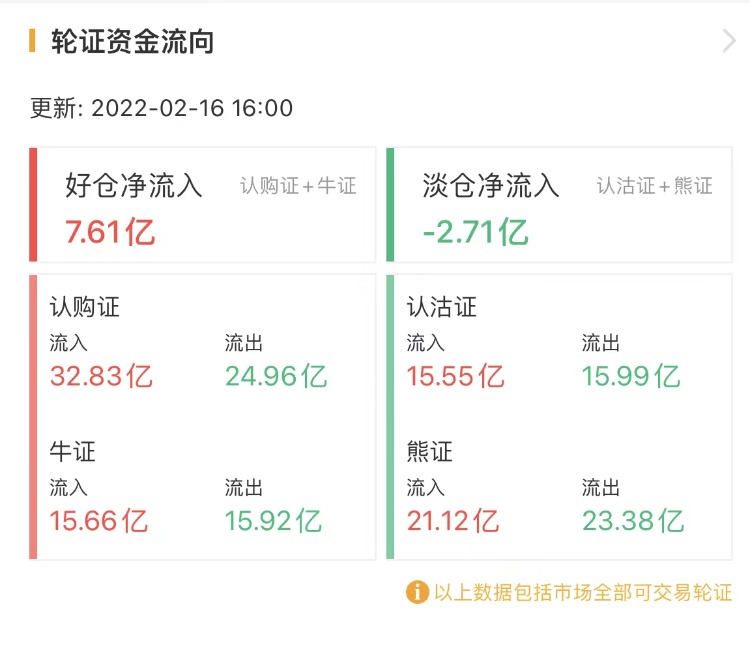Tap 认沽证 outflow value 15.99亿
The width and height of the screenshot is (750, 656).
click(x=631, y=376)
